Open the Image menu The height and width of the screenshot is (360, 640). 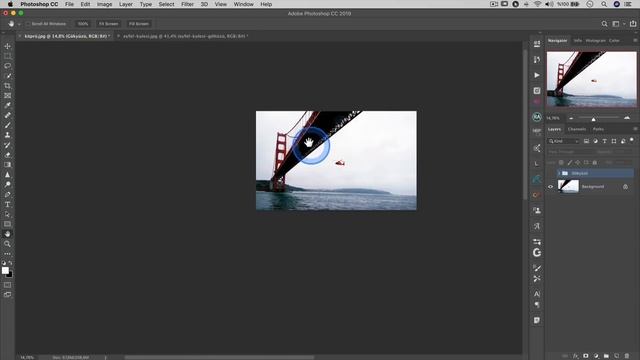click(x=104, y=4)
